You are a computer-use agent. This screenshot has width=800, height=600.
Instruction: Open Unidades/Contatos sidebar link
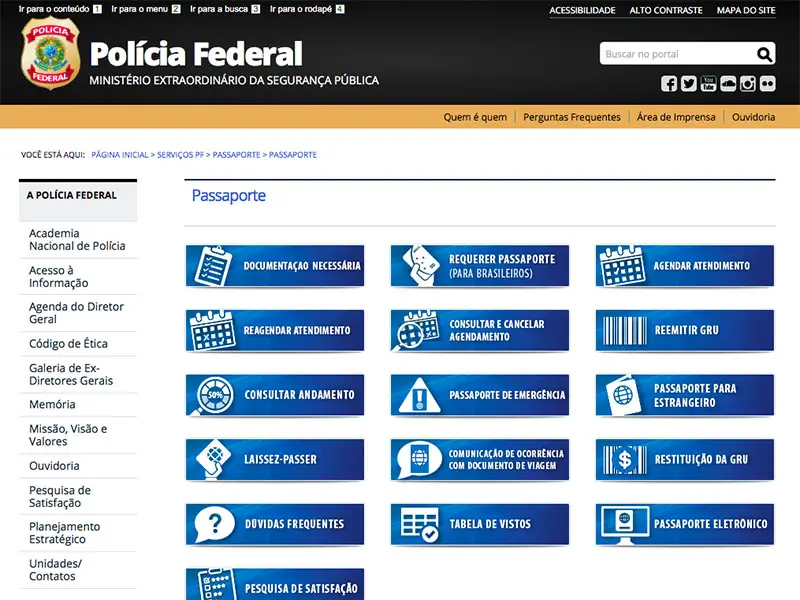55,569
